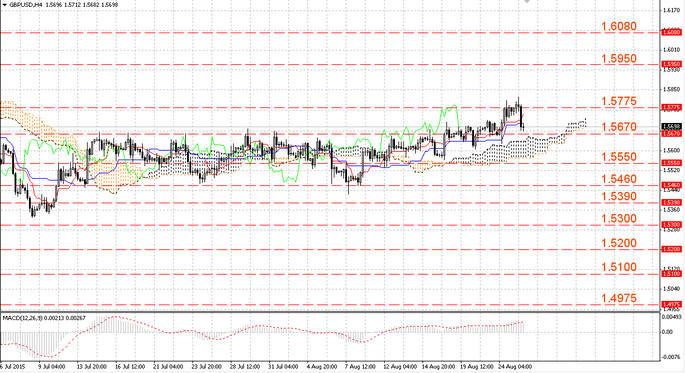
Task: Click the 14 Aug 20:00 time label
Action: click(x=438, y=366)
